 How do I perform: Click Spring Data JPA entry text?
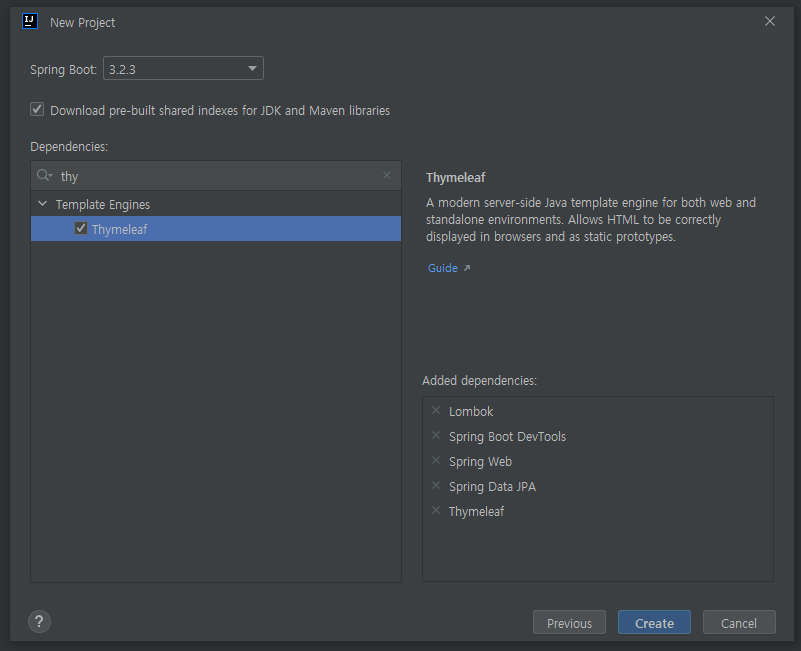tap(492, 486)
